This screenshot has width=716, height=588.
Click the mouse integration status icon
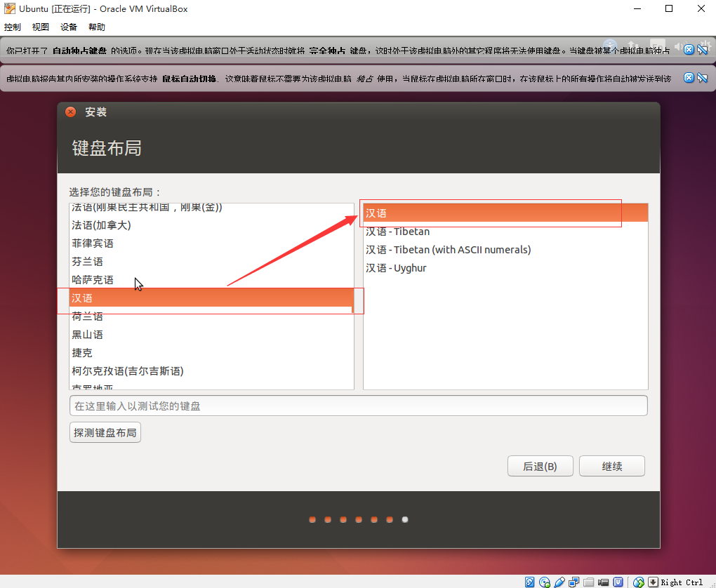[x=638, y=582]
